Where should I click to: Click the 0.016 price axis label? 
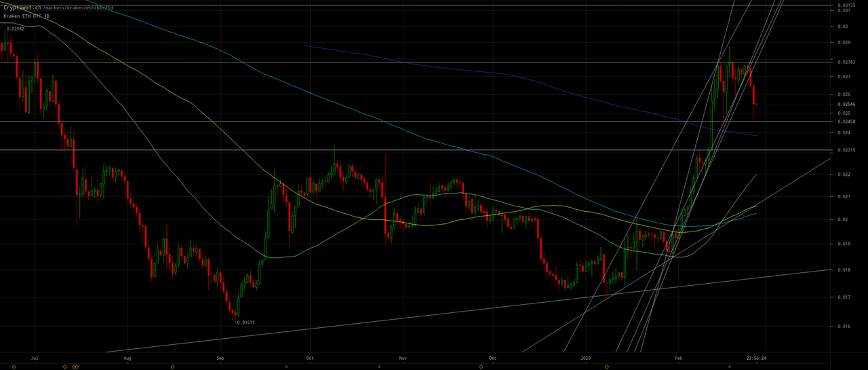(x=844, y=326)
